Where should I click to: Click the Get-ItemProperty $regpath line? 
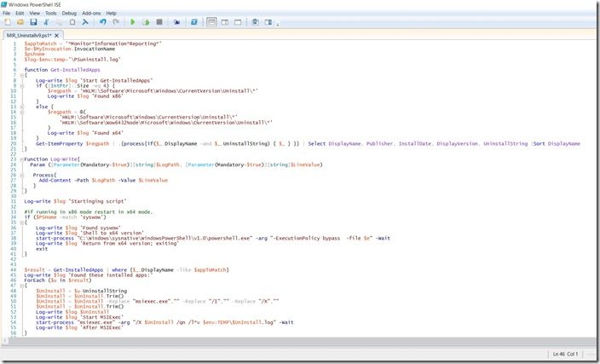point(308,144)
